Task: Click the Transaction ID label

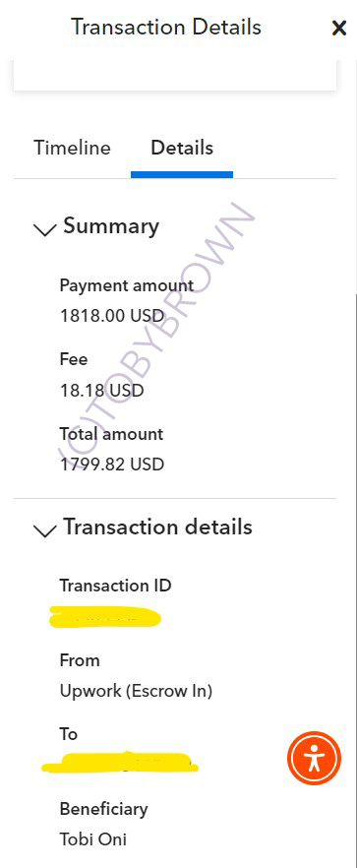Action: tap(116, 586)
